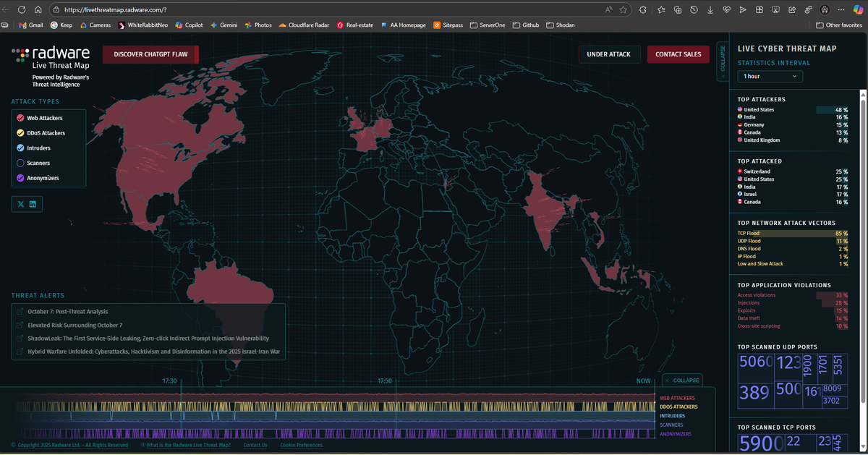Uncheck the Web Attackers filter
The height and width of the screenshot is (455, 868).
pyautogui.click(x=21, y=117)
